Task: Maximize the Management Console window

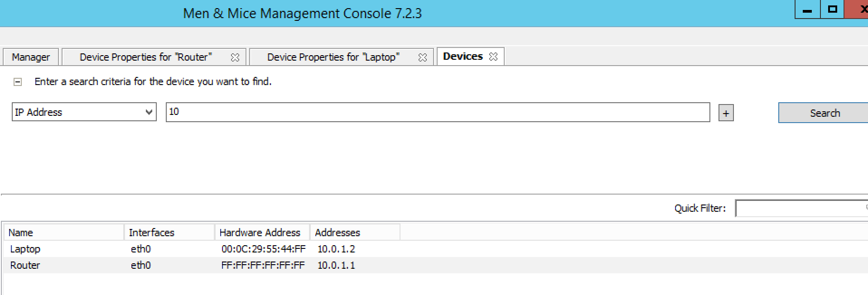Action: (832, 10)
